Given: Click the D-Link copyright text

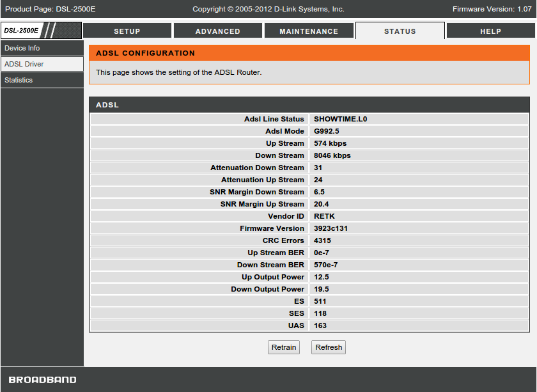Looking at the screenshot, I should click(268, 9).
